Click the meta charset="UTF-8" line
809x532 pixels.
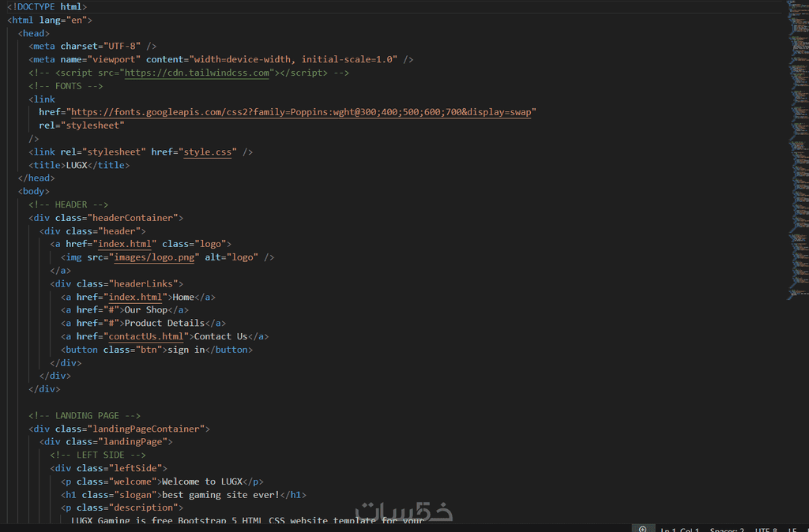[x=92, y=47]
